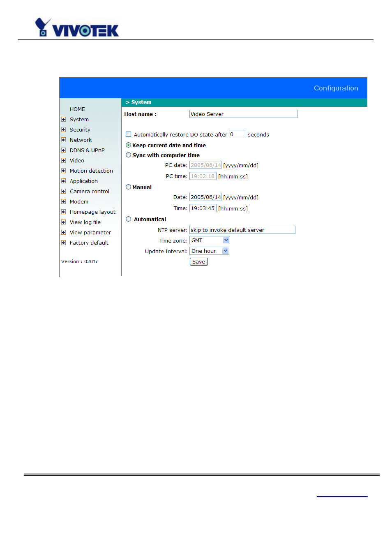392x555 pixels.
Task: Click the arrow icon beside Factory default
Action: (x=64, y=243)
